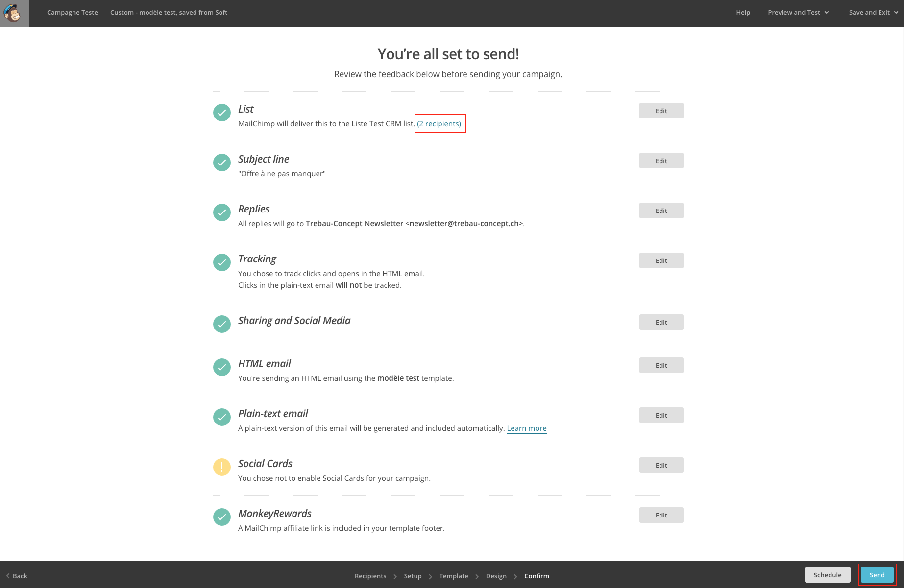Jump to the Design step
Screen dimensions: 904x588
[x=496, y=576]
